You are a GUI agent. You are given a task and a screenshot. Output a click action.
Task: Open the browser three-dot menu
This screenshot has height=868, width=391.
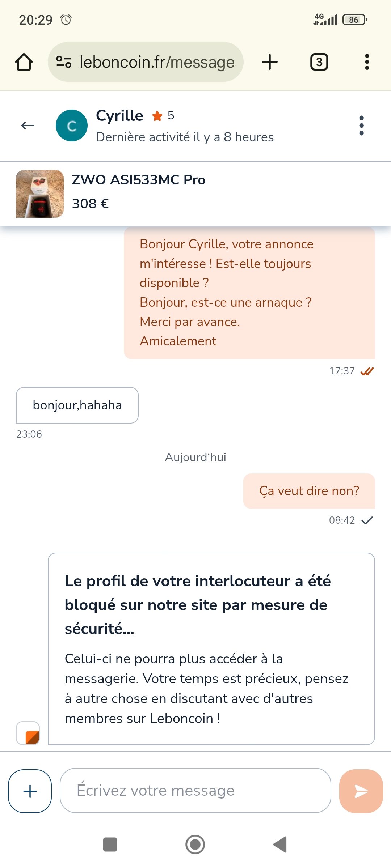click(x=367, y=62)
